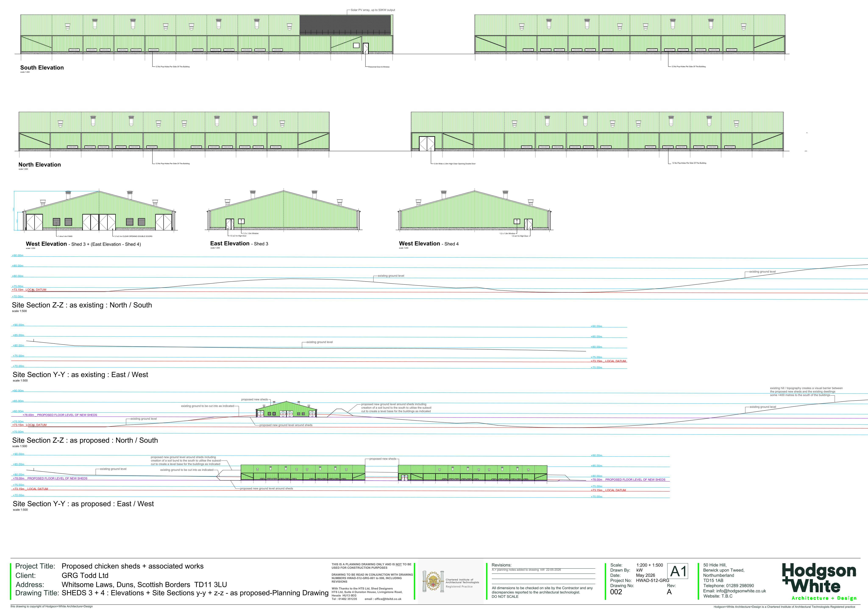
Task: Click 'Website: T.B.C' line
Action: (x=718, y=596)
